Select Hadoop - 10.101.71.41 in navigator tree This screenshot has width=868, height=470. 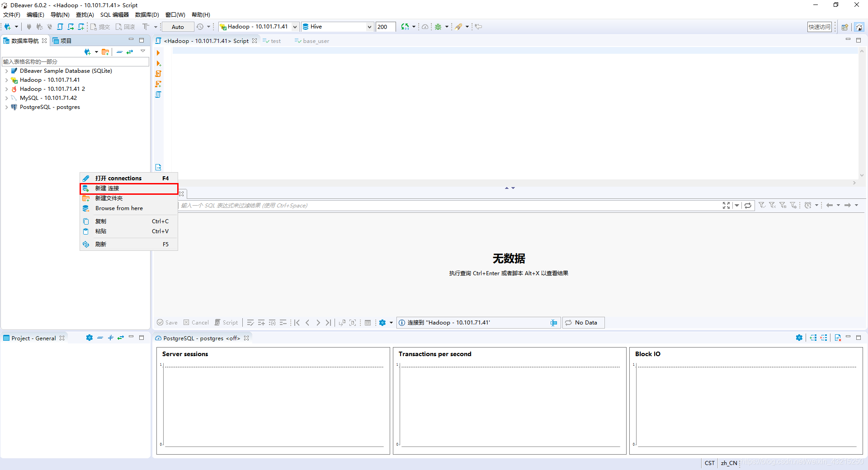[50, 80]
